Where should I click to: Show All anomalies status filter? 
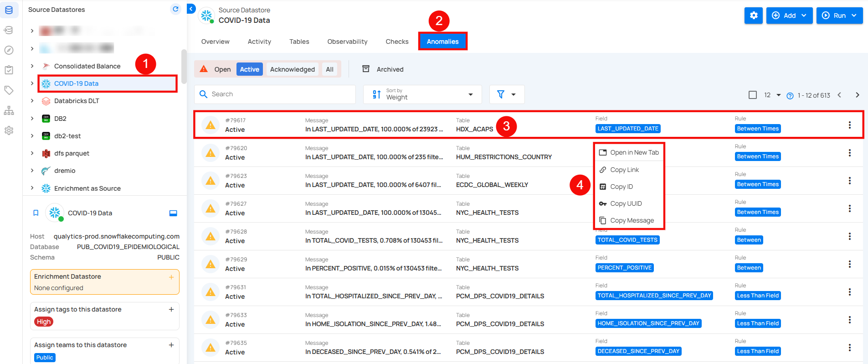pyautogui.click(x=329, y=69)
